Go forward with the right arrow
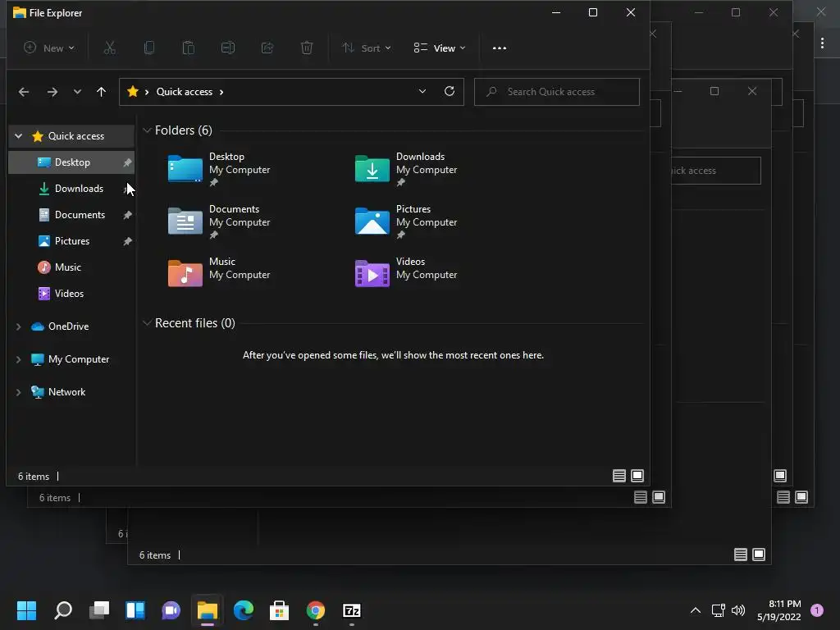 (x=52, y=92)
